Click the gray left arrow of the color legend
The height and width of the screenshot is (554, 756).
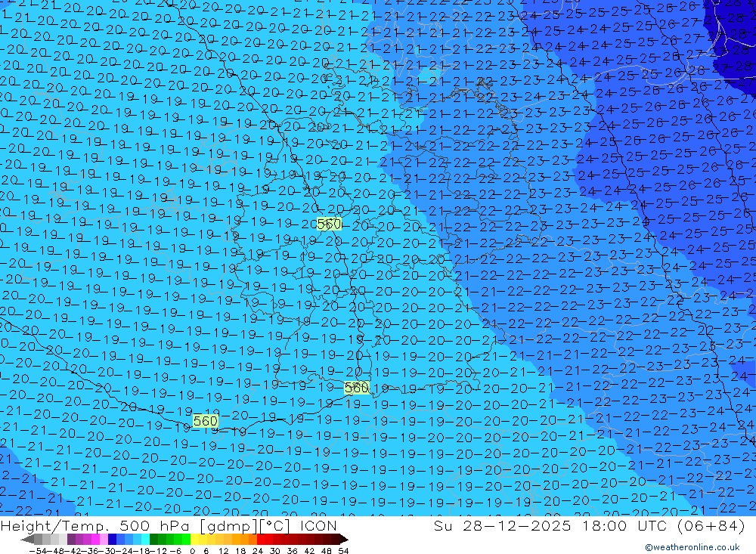click(27, 540)
